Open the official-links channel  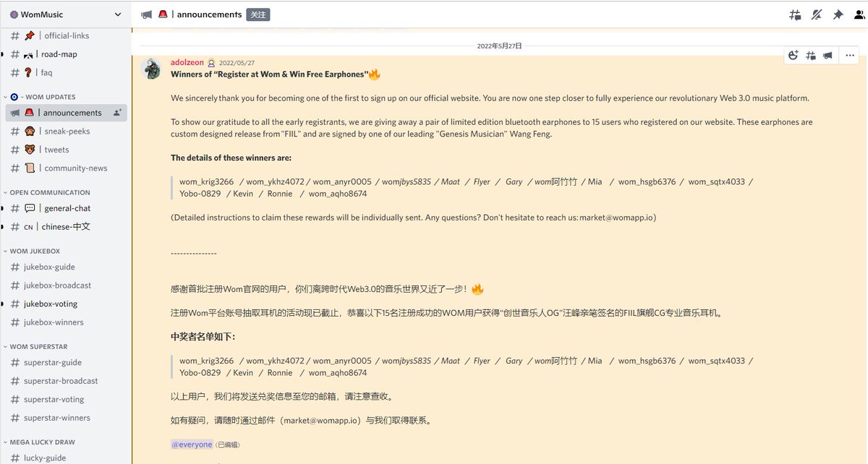(x=67, y=35)
